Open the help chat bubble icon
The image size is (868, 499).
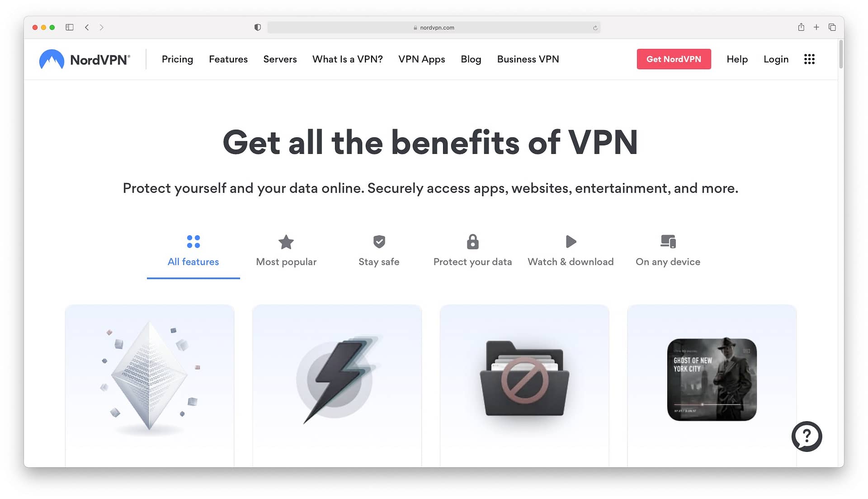[807, 436]
